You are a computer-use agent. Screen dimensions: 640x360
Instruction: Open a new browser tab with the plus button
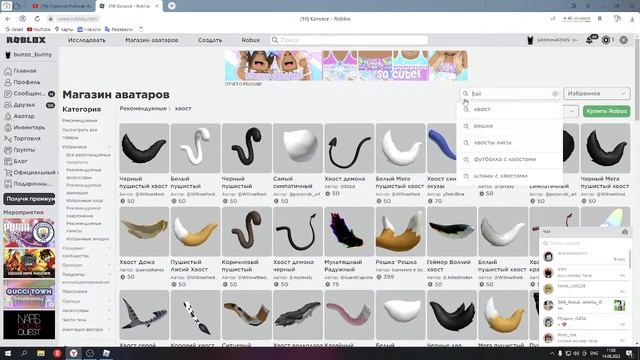pos(172,6)
